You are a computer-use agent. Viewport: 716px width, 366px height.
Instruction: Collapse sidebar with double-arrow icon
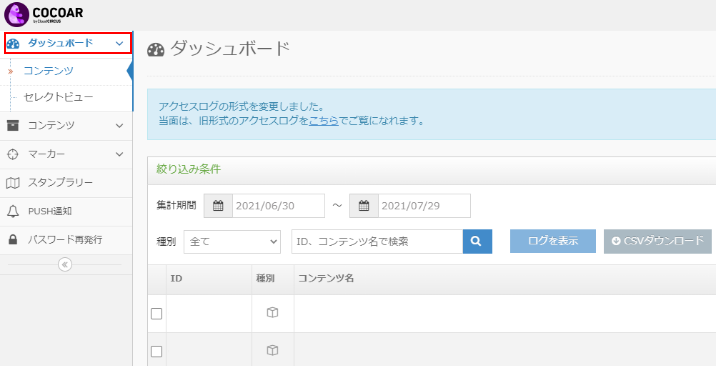click(x=65, y=265)
